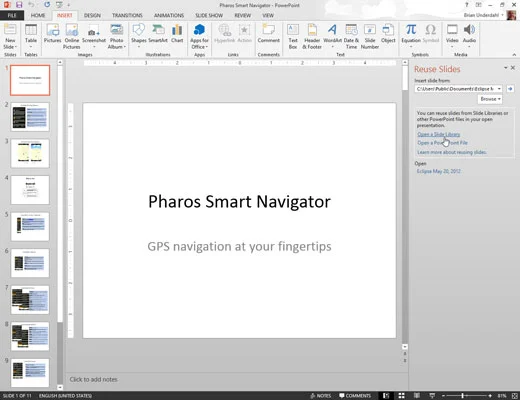
Task: Insert Slide Number
Action: pyautogui.click(x=370, y=36)
